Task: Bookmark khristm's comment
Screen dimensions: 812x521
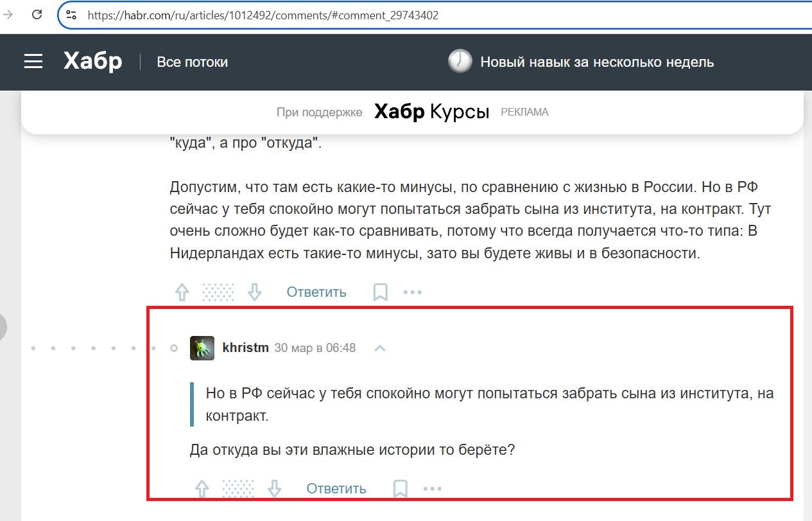Action: pos(401,489)
